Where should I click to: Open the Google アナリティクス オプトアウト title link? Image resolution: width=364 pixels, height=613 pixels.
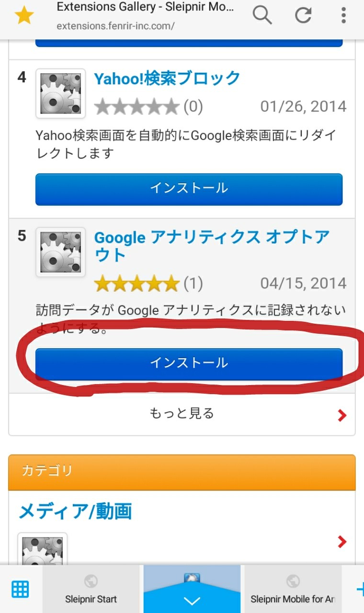212,246
